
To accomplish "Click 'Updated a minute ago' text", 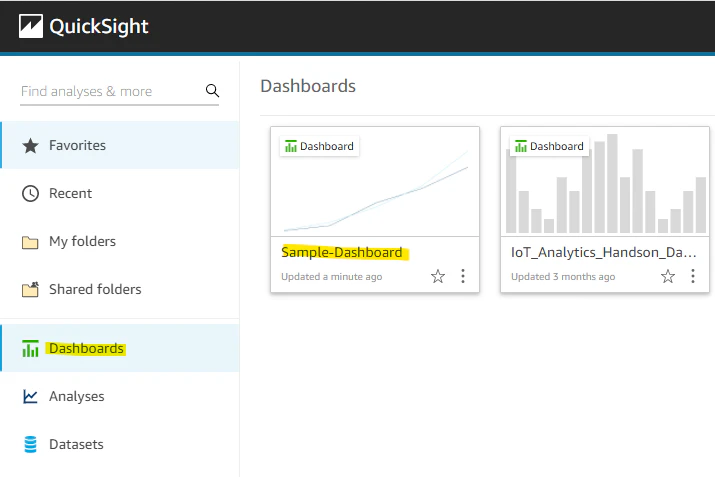I will (x=332, y=277).
